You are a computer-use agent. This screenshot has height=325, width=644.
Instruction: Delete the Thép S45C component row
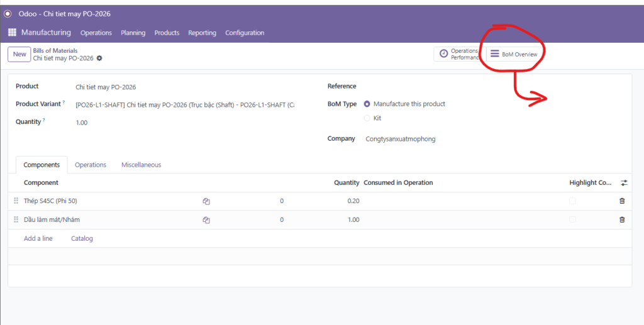pos(622,201)
